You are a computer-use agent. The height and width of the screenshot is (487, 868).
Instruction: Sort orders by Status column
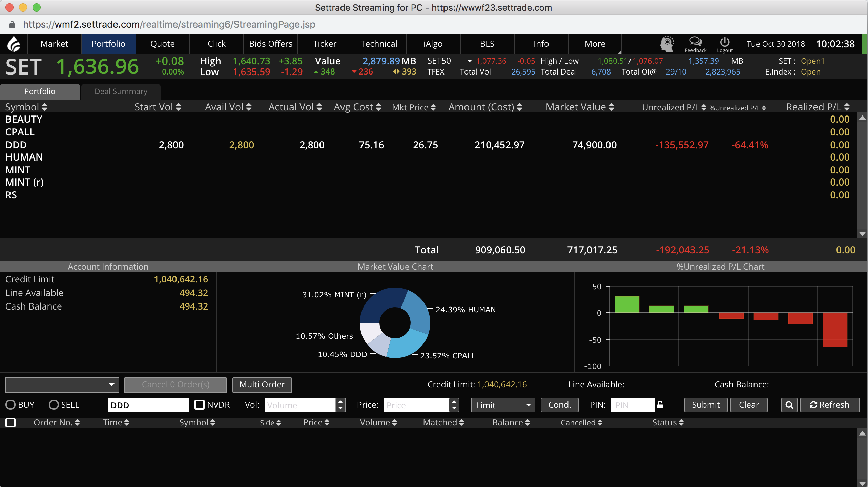668,422
